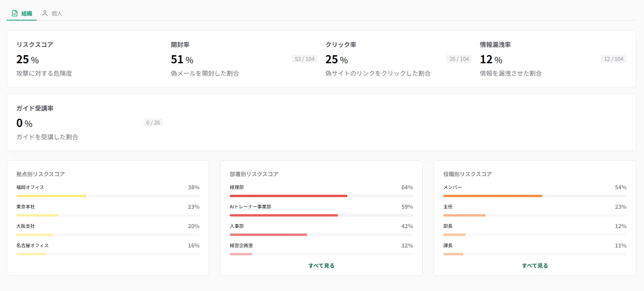
Task: Click the 名古屋オフィス progress bar
Action: [31, 254]
